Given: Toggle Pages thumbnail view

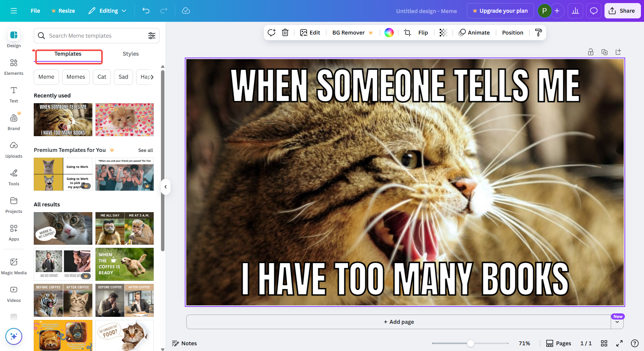Looking at the screenshot, I should [x=559, y=343].
